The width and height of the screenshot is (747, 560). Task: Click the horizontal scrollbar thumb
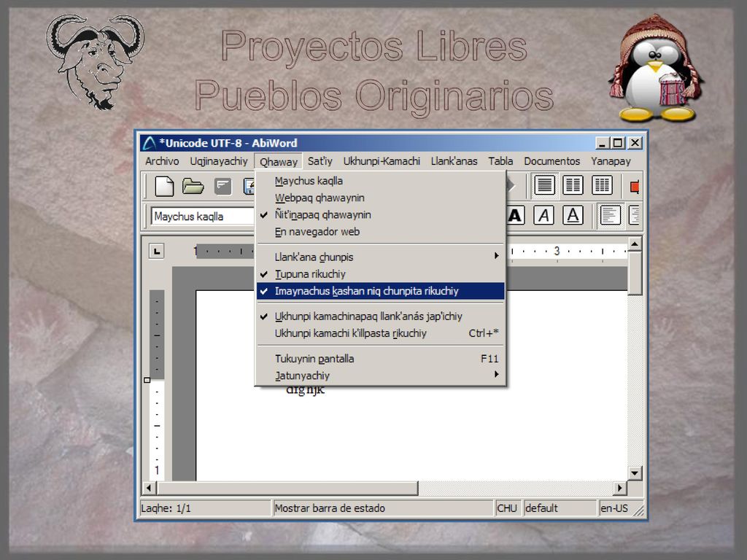(287, 488)
